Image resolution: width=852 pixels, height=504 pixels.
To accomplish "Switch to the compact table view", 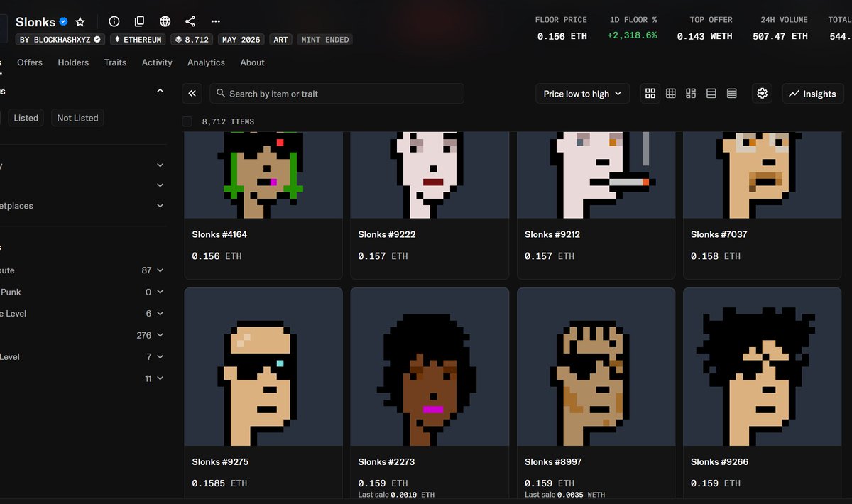I will pyautogui.click(x=732, y=94).
